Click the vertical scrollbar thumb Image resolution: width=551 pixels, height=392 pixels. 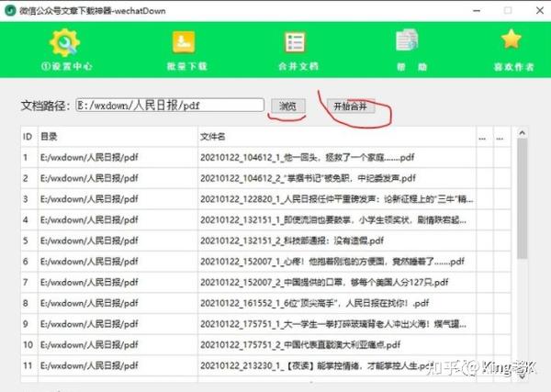(523, 199)
